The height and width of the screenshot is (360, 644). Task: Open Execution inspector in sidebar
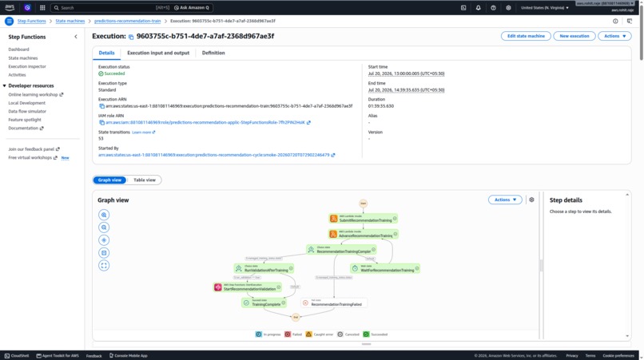pyautogui.click(x=27, y=66)
